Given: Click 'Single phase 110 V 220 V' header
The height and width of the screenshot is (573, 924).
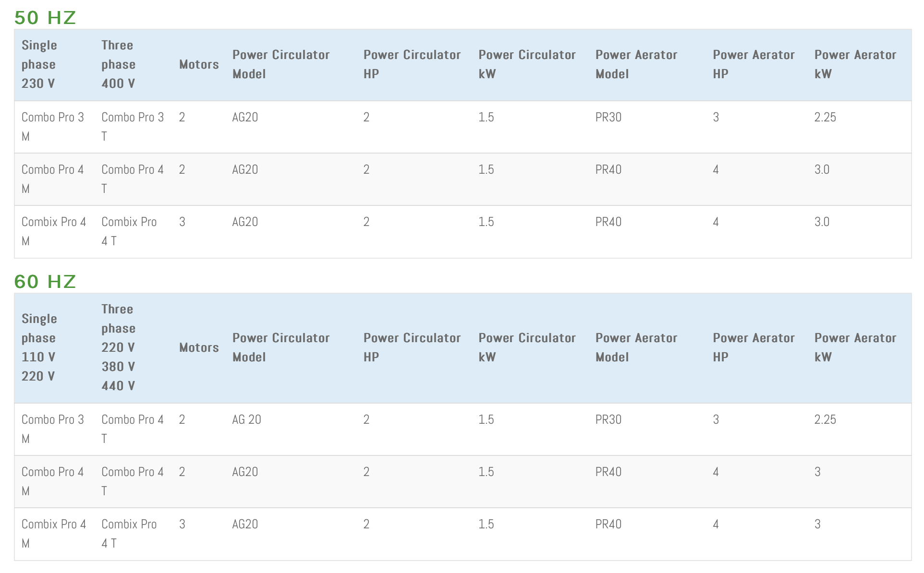Looking at the screenshot, I should pos(39,347).
